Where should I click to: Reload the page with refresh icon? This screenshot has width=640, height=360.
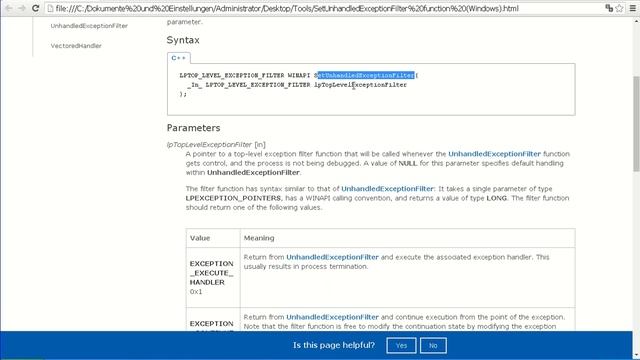pos(36,8)
